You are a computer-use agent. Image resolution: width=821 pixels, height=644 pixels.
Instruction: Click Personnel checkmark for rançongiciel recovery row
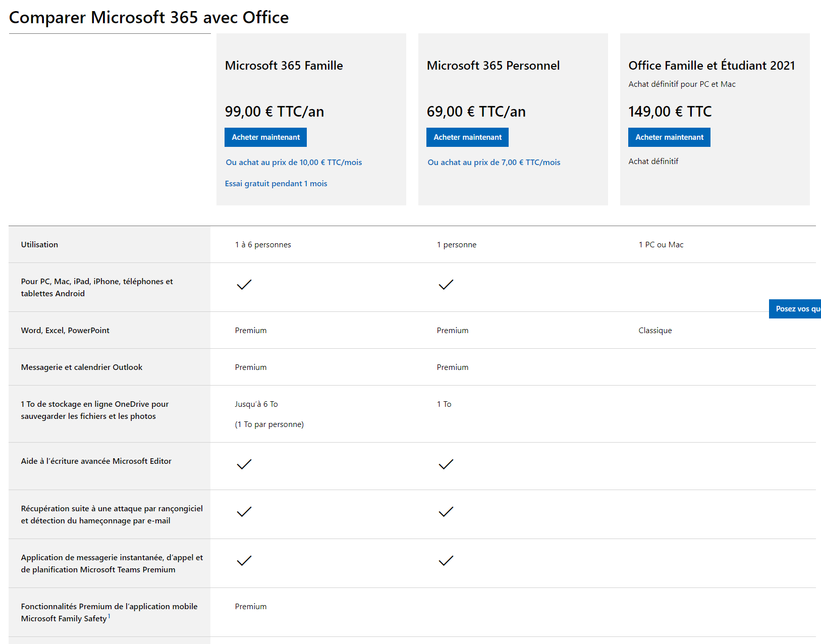pyautogui.click(x=446, y=512)
